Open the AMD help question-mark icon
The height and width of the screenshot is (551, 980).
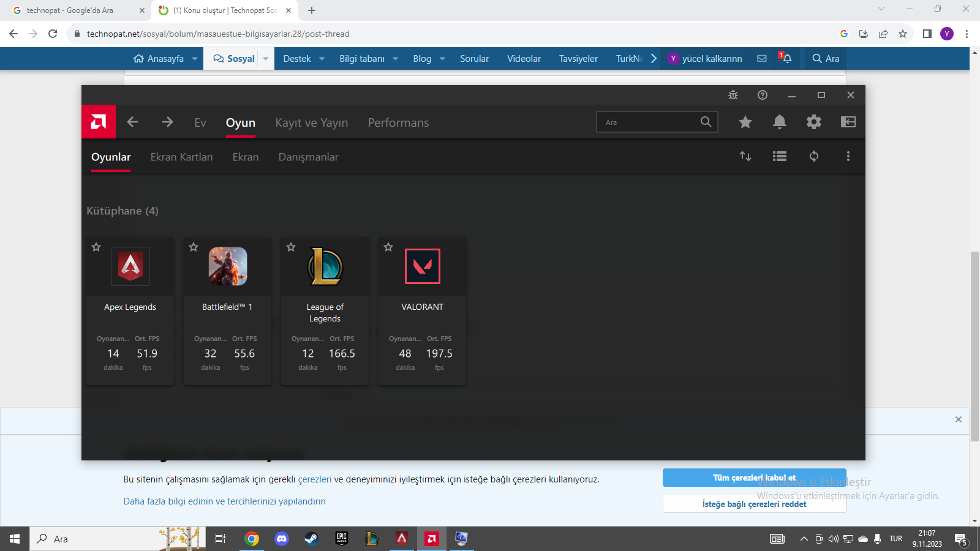[763, 95]
